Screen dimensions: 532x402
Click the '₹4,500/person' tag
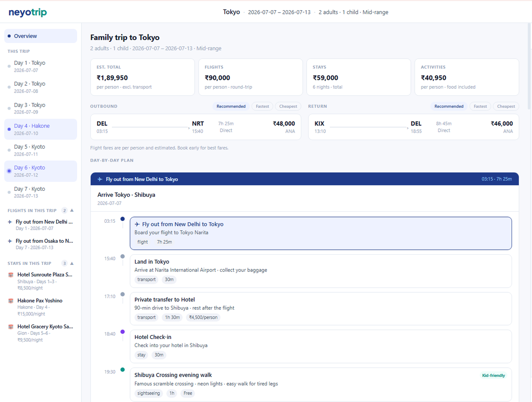tap(203, 317)
